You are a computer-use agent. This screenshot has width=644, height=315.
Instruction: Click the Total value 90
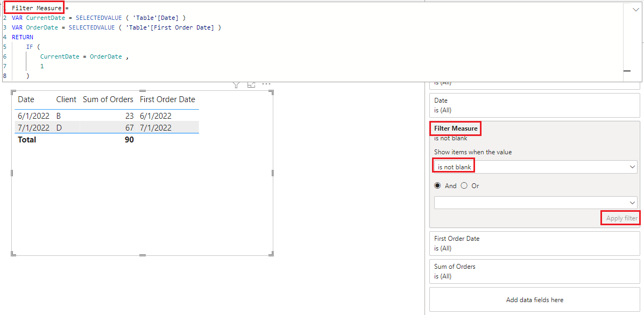129,140
